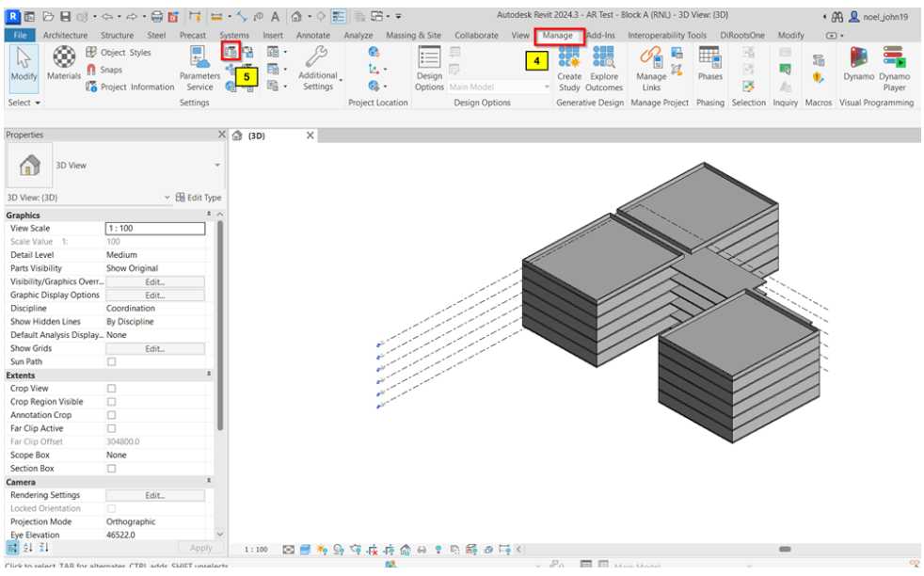
Task: Click Edit Type button in Properties
Action: click(x=199, y=198)
